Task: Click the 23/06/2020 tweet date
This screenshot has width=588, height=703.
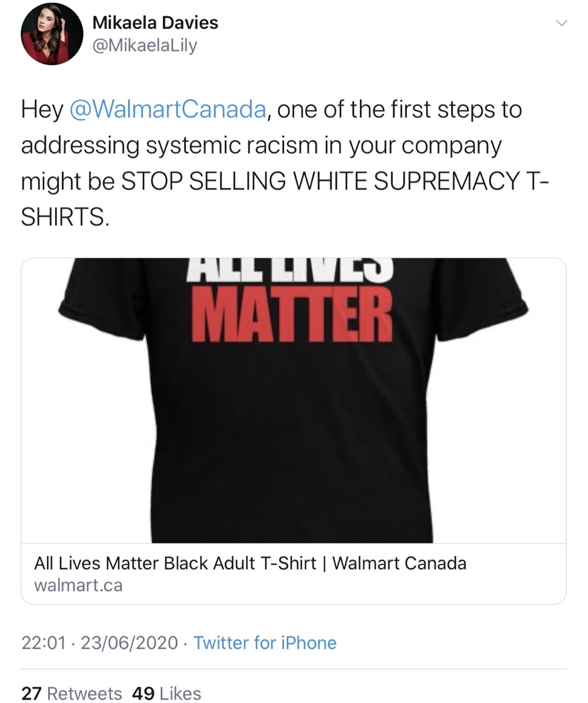Action: coord(129,643)
